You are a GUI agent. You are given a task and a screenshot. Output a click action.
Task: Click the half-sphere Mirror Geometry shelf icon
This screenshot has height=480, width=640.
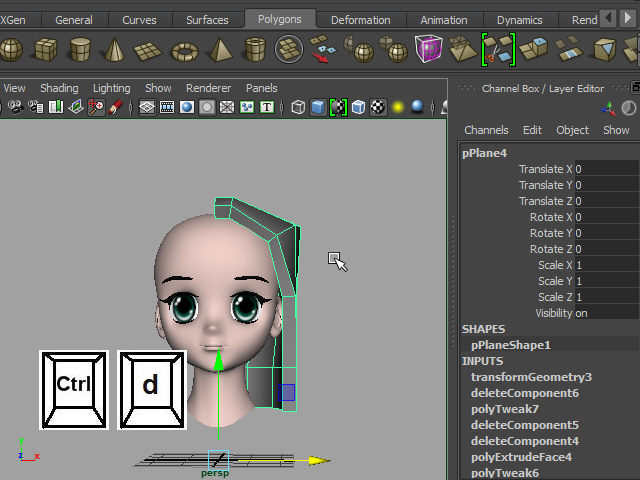point(359,49)
